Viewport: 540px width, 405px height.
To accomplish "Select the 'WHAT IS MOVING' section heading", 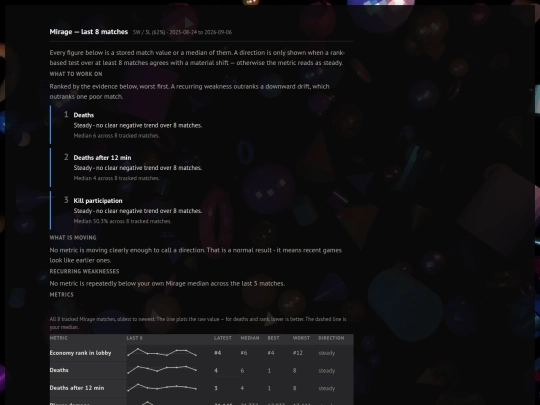I will (x=73, y=238).
